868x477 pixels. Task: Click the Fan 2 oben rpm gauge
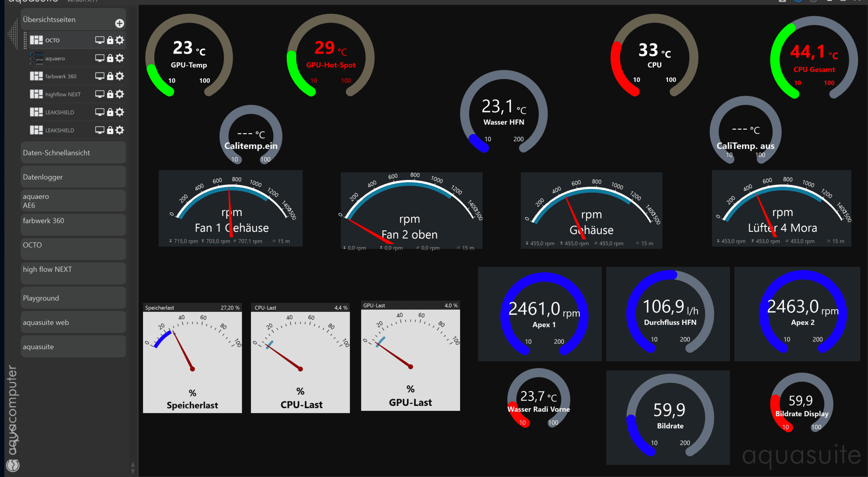[412, 211]
